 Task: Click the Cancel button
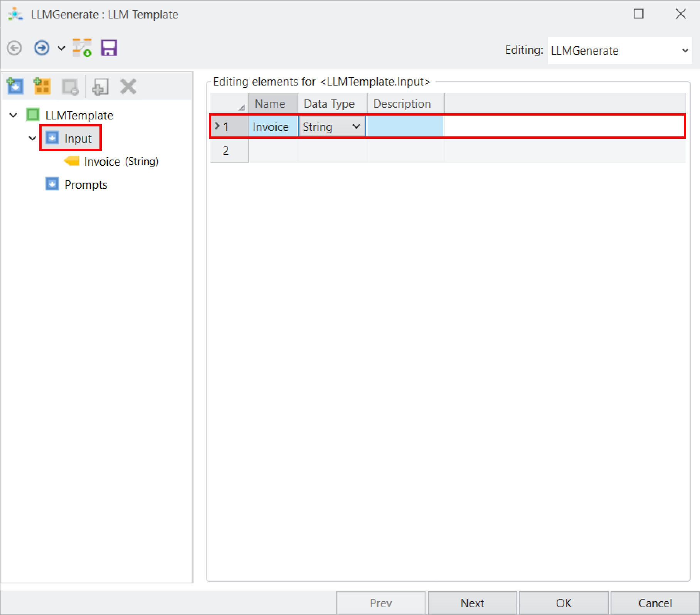(x=655, y=603)
